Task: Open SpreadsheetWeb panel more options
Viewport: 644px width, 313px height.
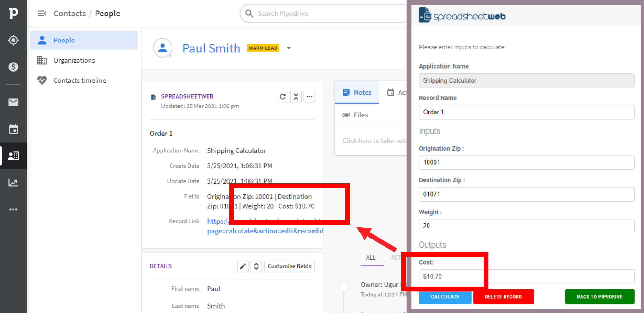Action: (x=309, y=96)
